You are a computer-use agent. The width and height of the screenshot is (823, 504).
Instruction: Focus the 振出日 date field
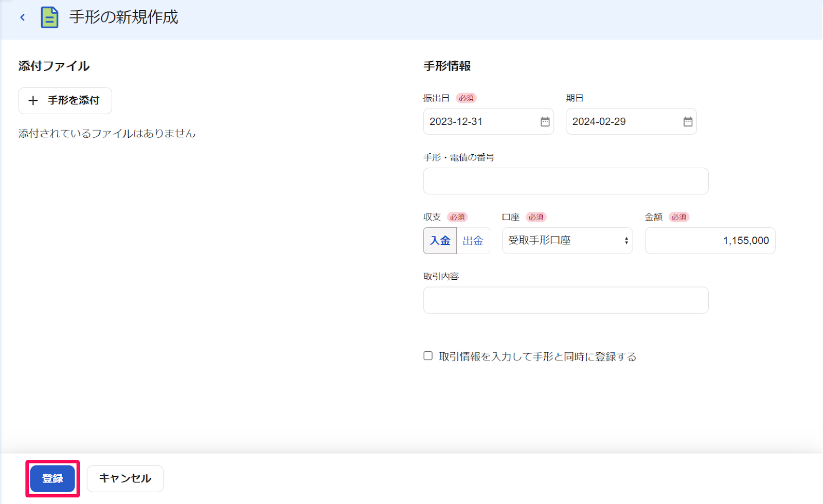[x=488, y=122]
